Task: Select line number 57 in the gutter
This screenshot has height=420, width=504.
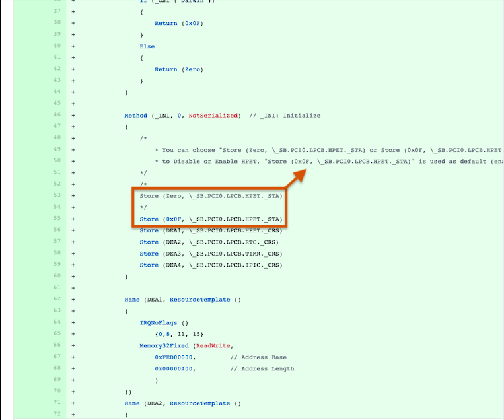Action: tap(57, 241)
